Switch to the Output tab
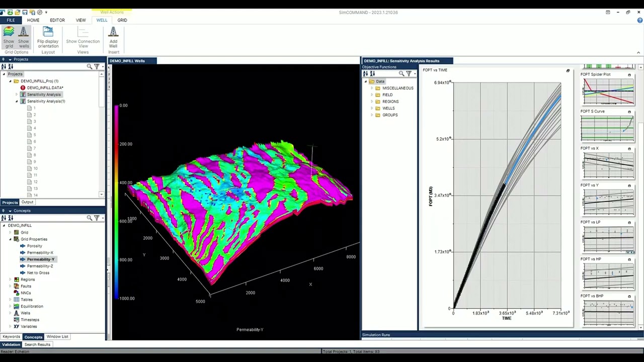Viewport: 644px width, 362px height. [27, 202]
